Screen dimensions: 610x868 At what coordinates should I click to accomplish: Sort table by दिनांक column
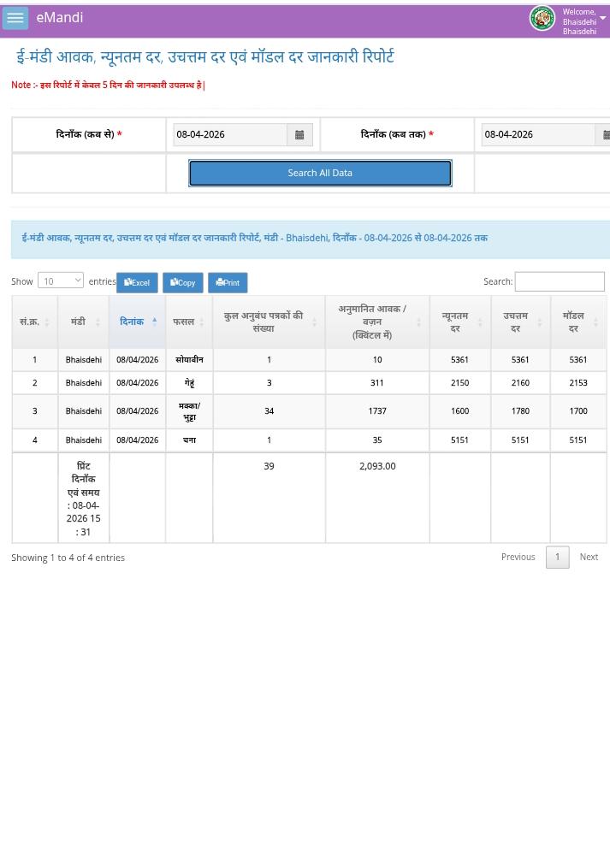point(136,322)
